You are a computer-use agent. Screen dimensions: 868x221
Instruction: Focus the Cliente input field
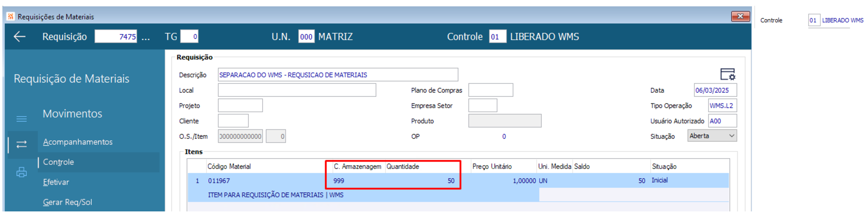point(233,121)
